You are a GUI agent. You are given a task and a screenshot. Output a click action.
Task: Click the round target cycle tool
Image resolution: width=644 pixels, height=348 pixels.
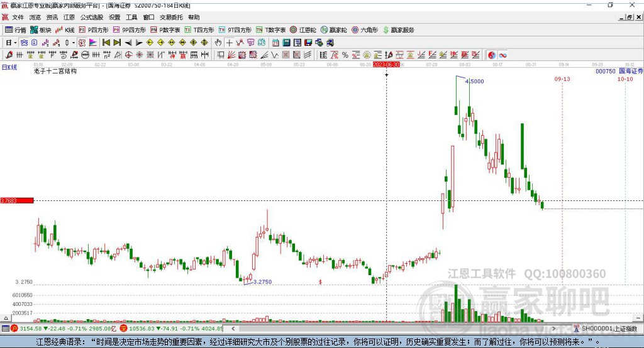[x=129, y=55]
